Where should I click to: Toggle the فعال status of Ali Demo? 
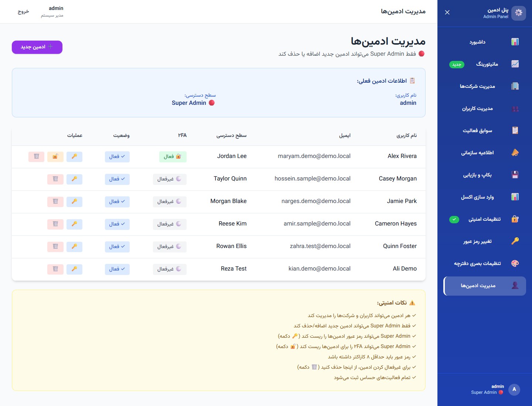117,269
